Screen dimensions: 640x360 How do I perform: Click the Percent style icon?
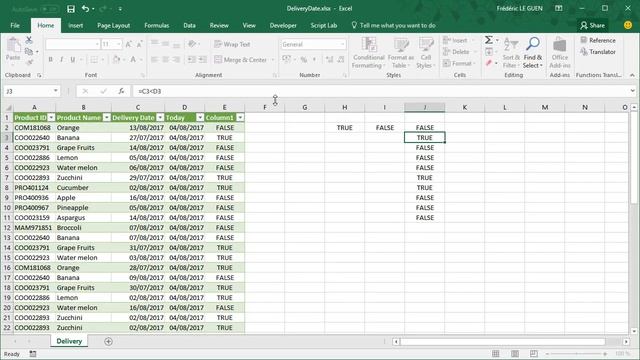tap(304, 60)
